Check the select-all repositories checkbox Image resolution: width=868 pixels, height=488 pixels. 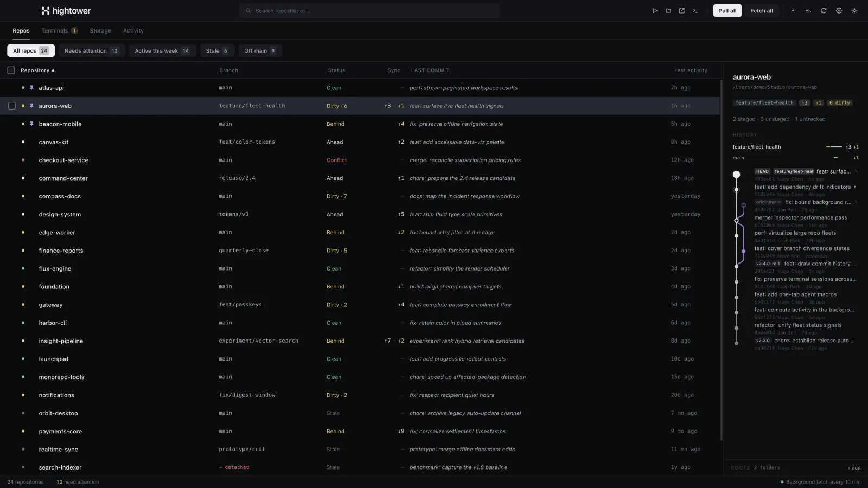[11, 70]
